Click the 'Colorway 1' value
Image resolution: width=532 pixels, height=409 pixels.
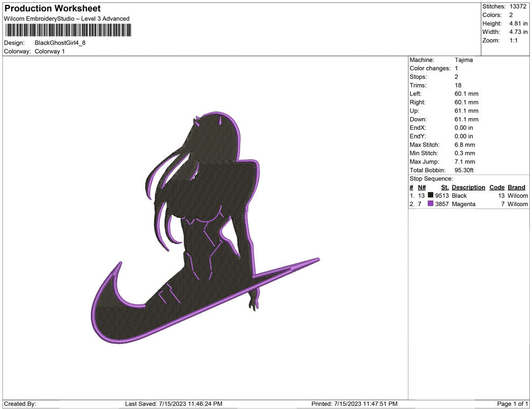pyautogui.click(x=49, y=52)
